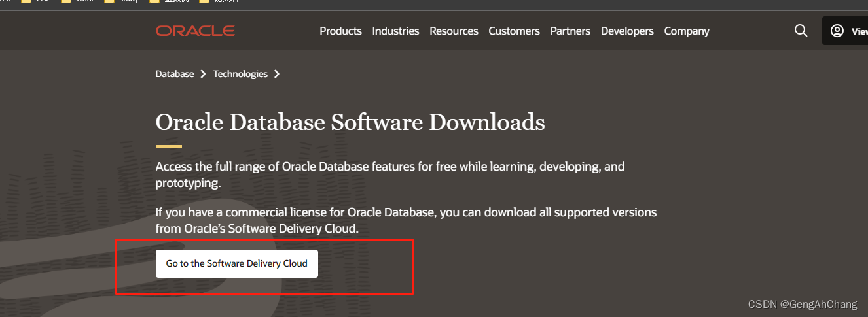Go to the Technologies breadcrumb
The image size is (868, 317).
click(x=240, y=74)
